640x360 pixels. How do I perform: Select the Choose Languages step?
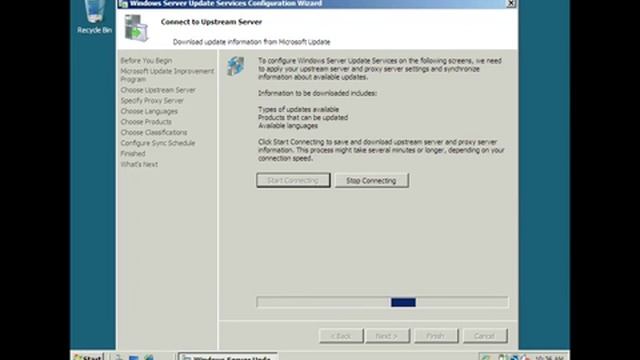pyautogui.click(x=149, y=111)
